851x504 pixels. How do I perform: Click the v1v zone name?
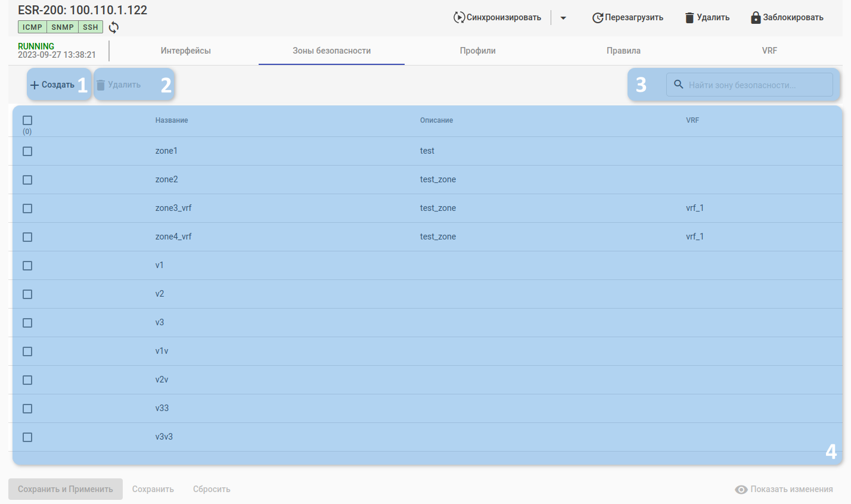click(x=161, y=351)
